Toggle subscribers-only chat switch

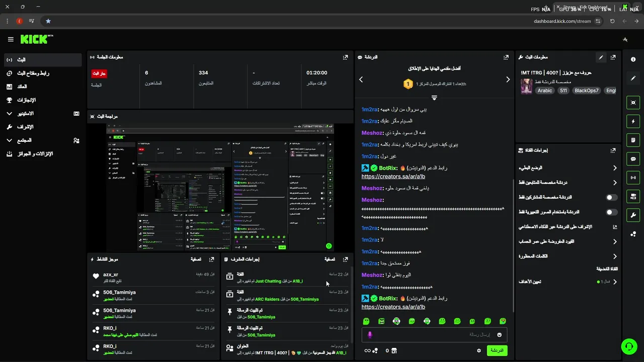(611, 198)
